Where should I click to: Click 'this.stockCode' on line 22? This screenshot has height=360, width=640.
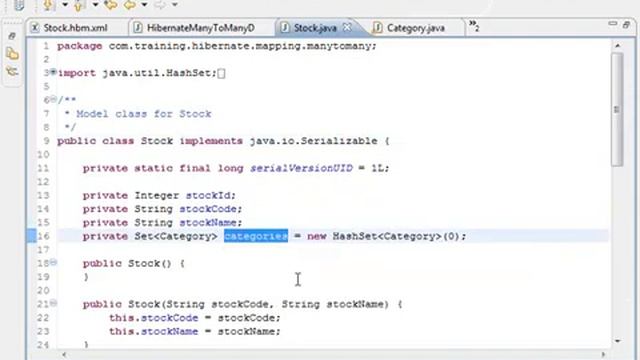(x=153, y=318)
